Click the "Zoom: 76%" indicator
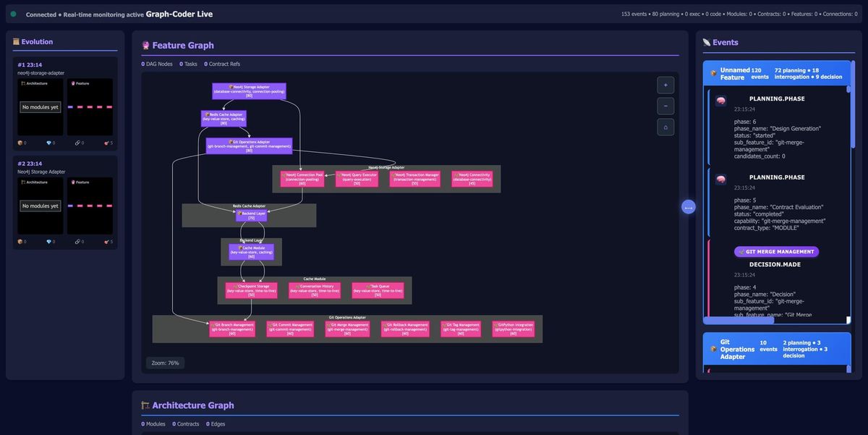The image size is (868, 435). (165, 363)
